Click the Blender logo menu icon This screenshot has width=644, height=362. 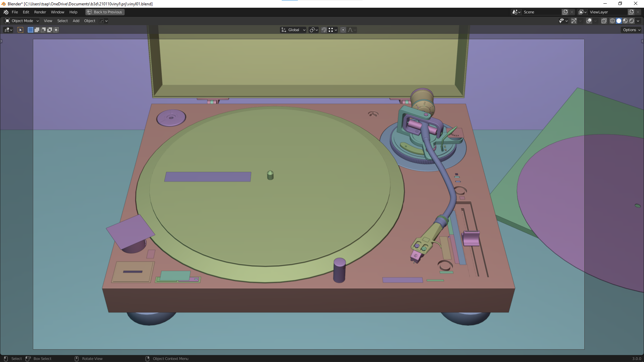(x=6, y=12)
